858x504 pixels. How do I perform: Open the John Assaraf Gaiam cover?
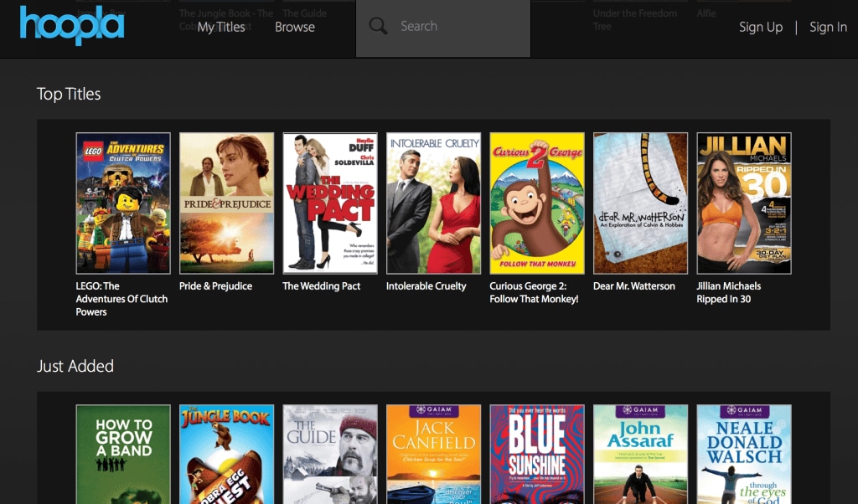(640, 455)
